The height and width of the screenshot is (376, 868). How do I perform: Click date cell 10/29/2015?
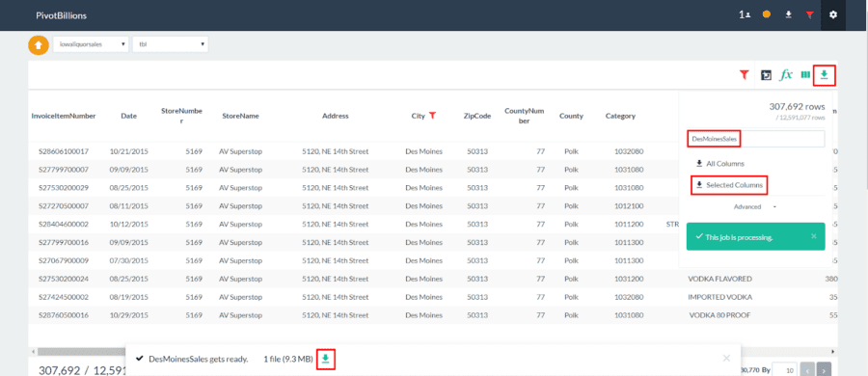coord(129,315)
